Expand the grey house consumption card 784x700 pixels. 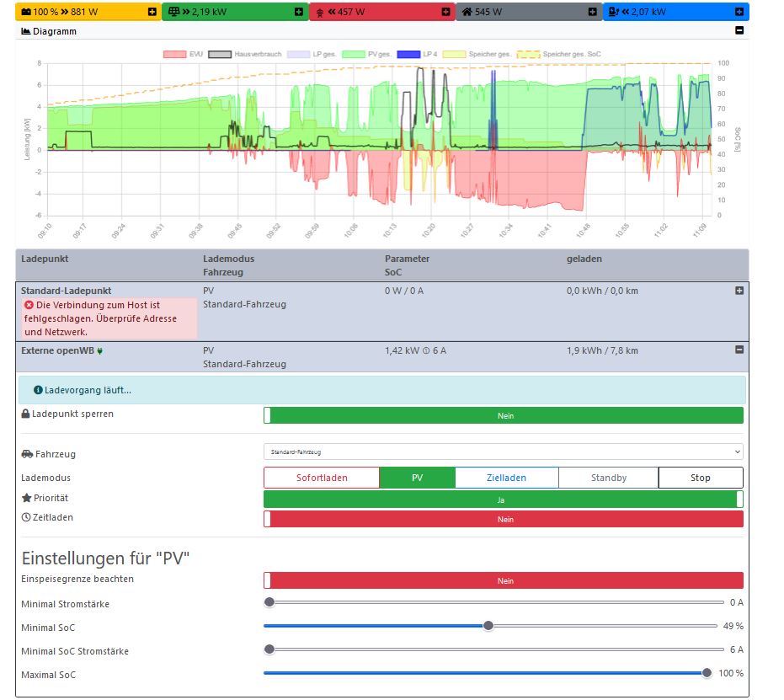tap(592, 12)
